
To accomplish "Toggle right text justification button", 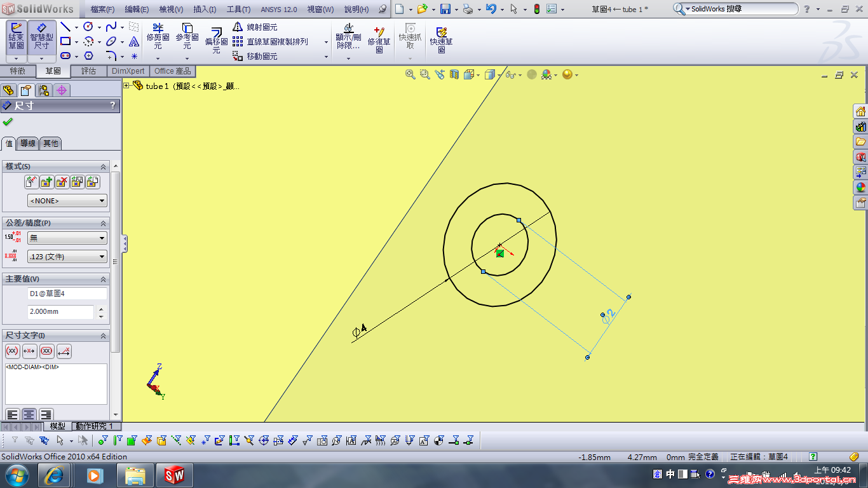I will (x=46, y=414).
